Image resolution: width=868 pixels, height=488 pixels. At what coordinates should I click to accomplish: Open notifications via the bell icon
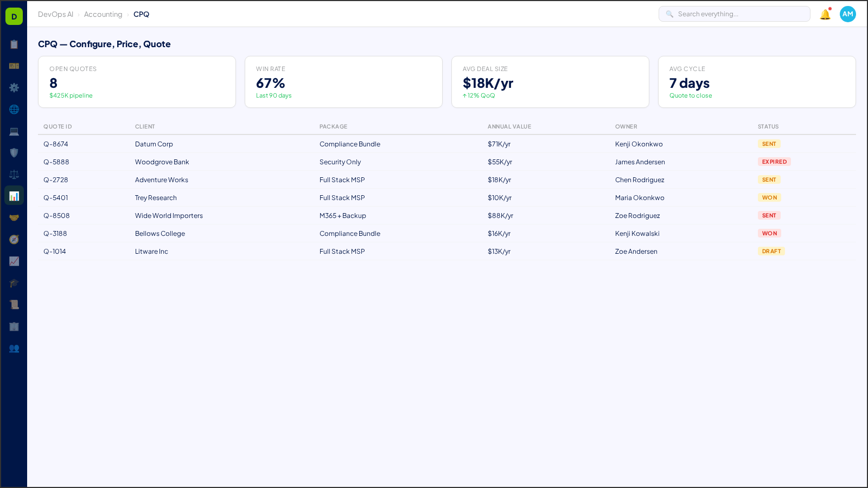[825, 14]
